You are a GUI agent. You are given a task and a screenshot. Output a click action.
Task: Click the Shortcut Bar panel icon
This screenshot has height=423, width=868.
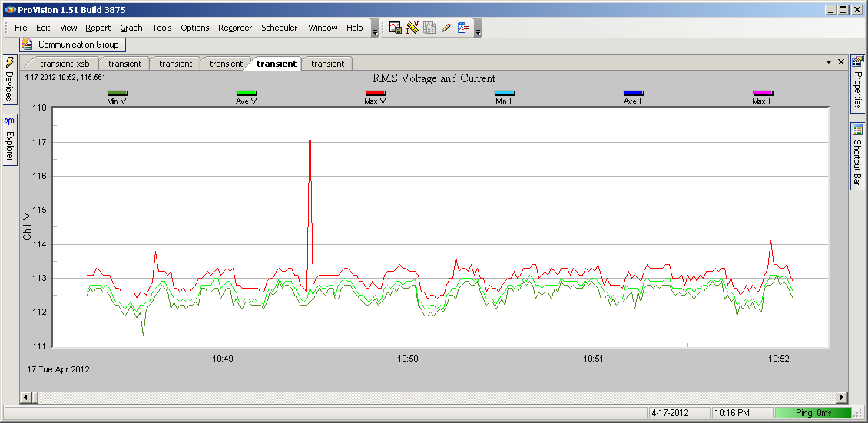pos(857,131)
